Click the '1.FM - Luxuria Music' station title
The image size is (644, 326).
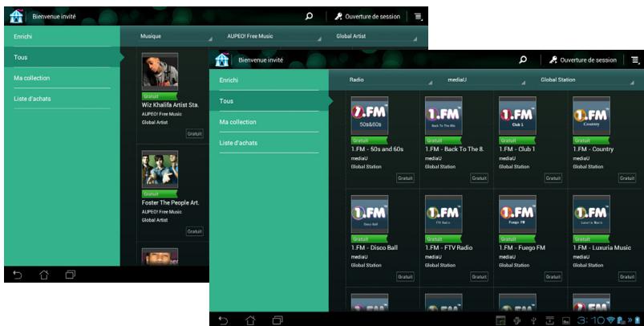click(x=601, y=247)
